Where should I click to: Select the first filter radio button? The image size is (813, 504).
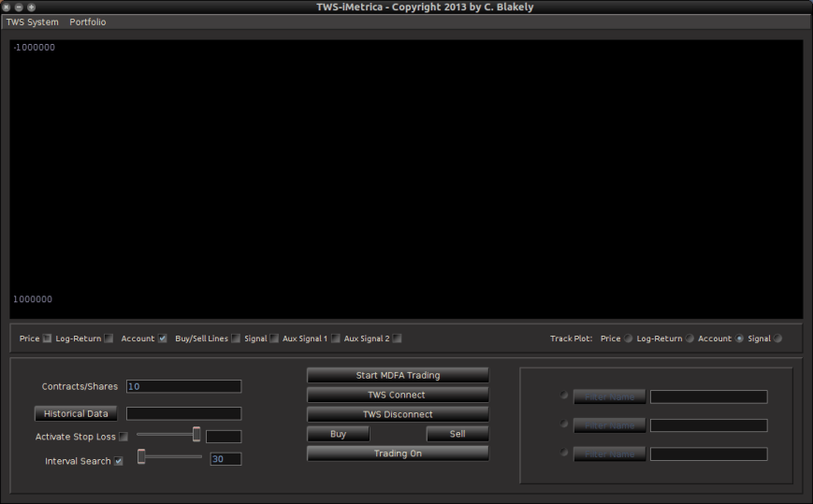click(x=564, y=396)
